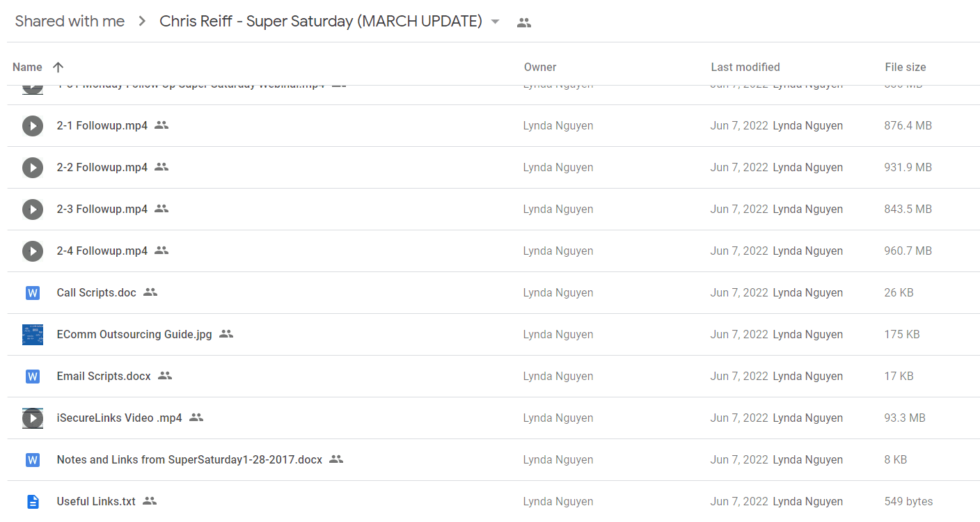The image size is (980, 522).
Task: Click the Word icon for Call Scripts.doc
Action: 33,293
